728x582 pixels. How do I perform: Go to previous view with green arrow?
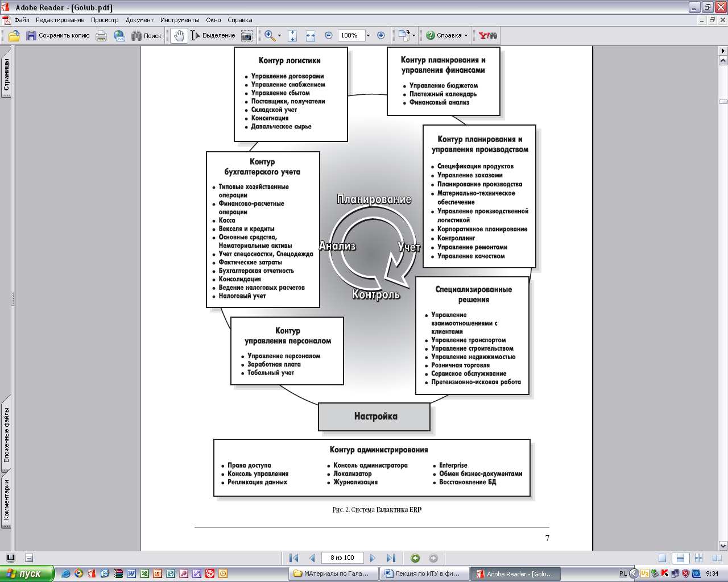(x=415, y=558)
